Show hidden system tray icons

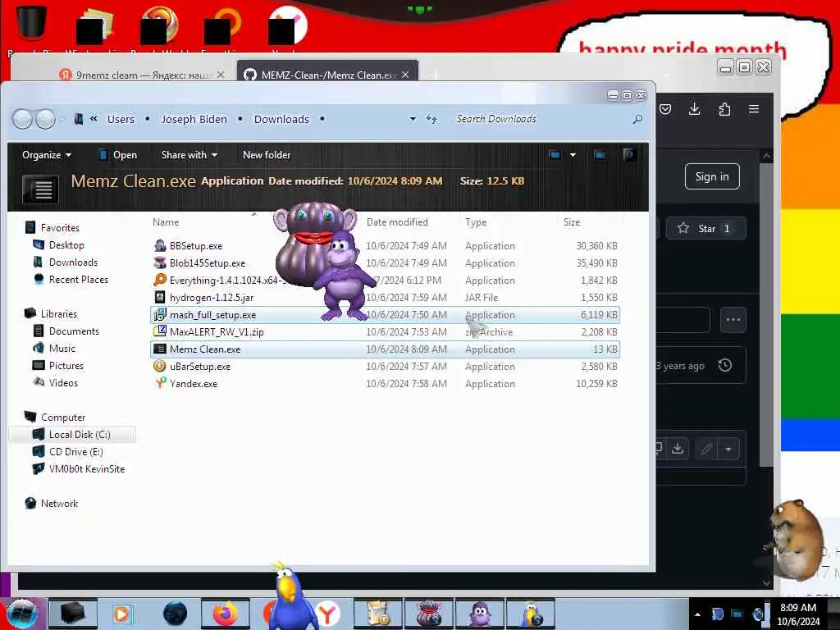[697, 614]
